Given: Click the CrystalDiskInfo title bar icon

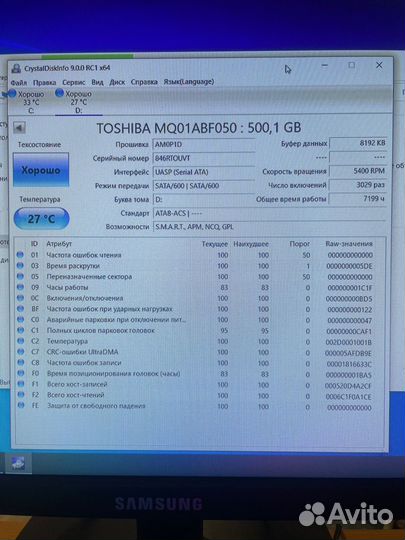Looking at the screenshot, I should pos(15,68).
